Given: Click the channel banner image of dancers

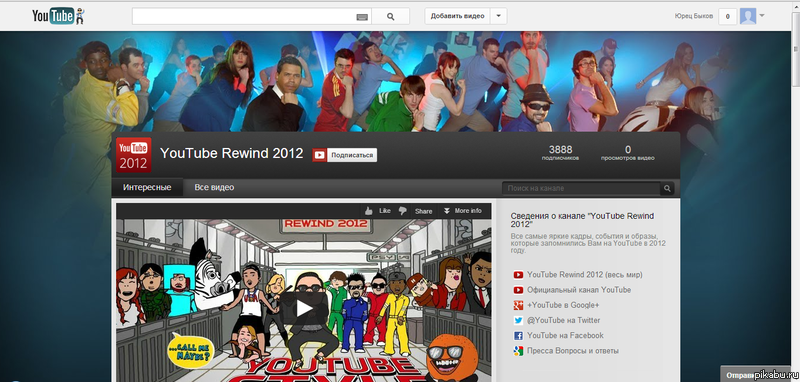Looking at the screenshot, I should point(395,82).
